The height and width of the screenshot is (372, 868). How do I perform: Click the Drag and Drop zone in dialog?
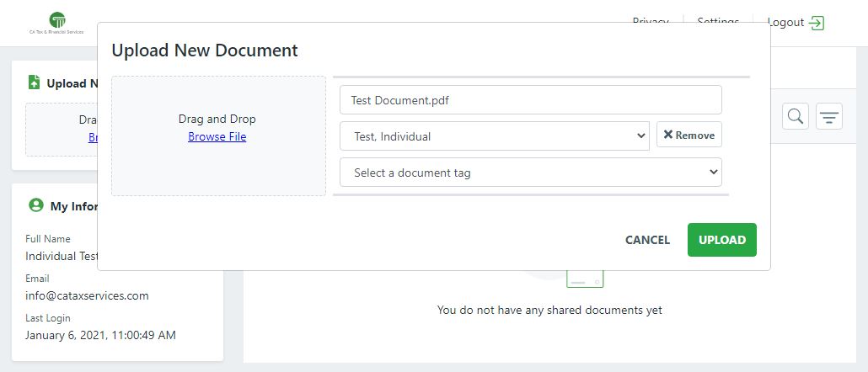pos(218,136)
